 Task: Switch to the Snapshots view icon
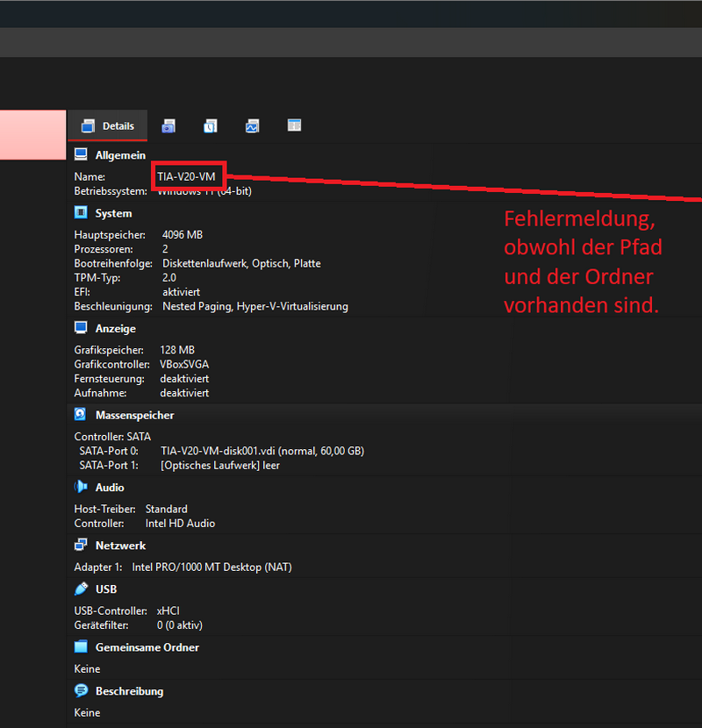[168, 125]
